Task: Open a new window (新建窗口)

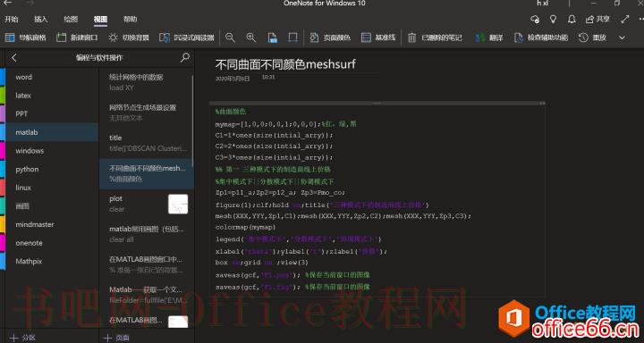Action: click(77, 38)
